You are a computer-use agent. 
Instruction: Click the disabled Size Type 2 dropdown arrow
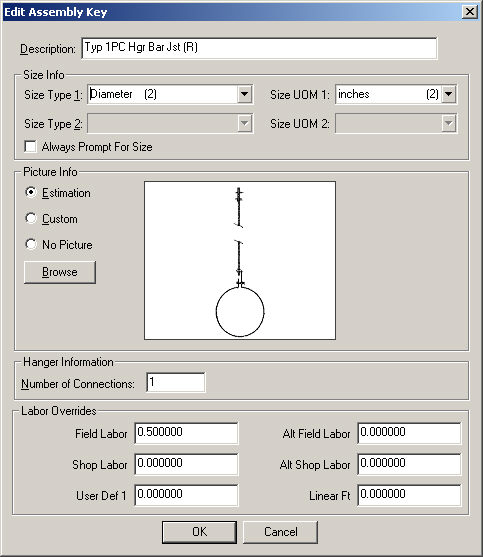244,123
